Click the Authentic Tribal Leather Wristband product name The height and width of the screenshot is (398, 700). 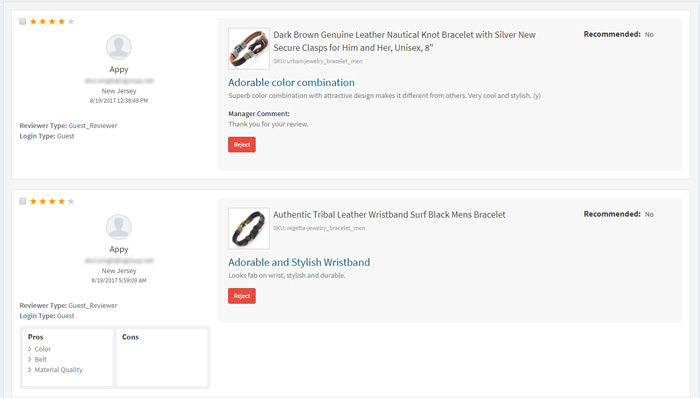pyautogui.click(x=389, y=215)
